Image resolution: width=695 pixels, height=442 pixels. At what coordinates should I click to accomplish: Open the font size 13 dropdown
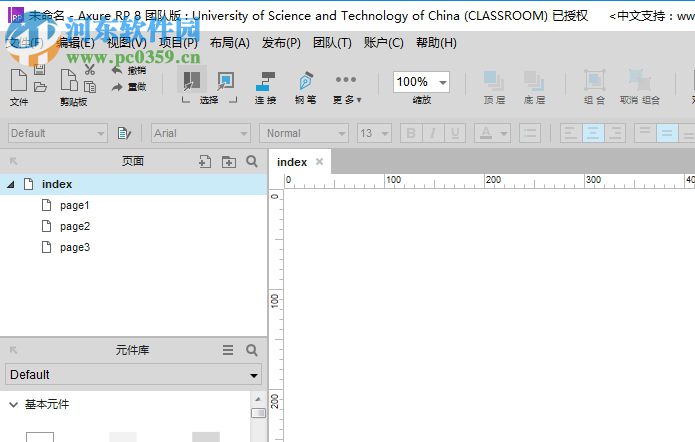click(375, 133)
